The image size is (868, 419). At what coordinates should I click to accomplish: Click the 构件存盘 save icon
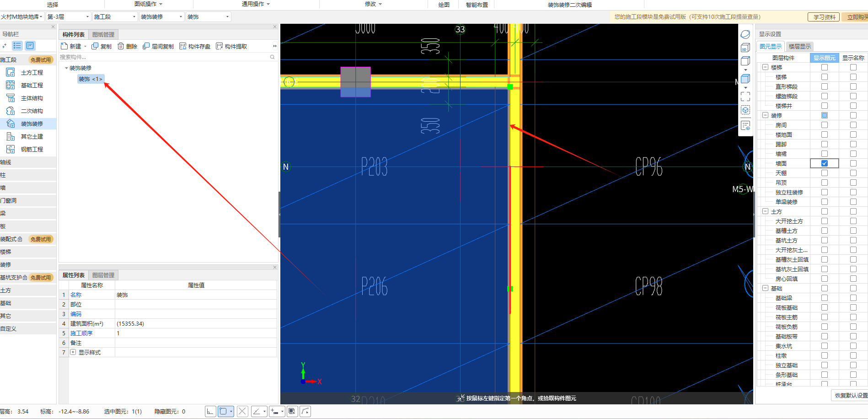(x=183, y=46)
